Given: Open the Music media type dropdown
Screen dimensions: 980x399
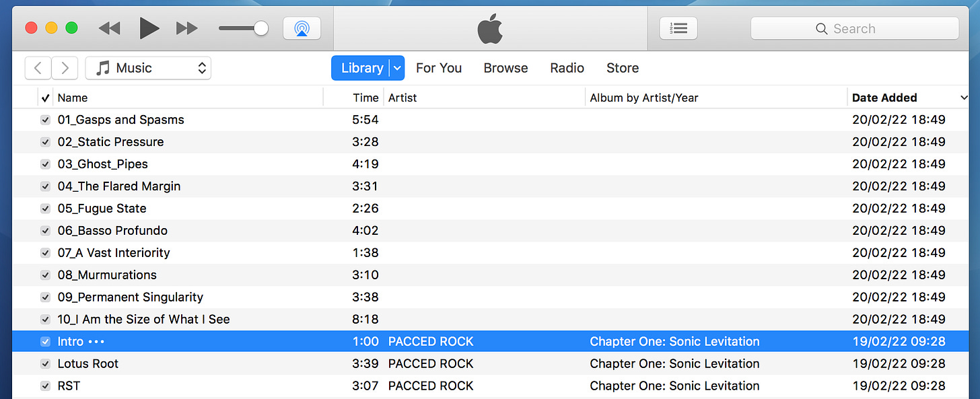Looking at the screenshot, I should click(148, 68).
